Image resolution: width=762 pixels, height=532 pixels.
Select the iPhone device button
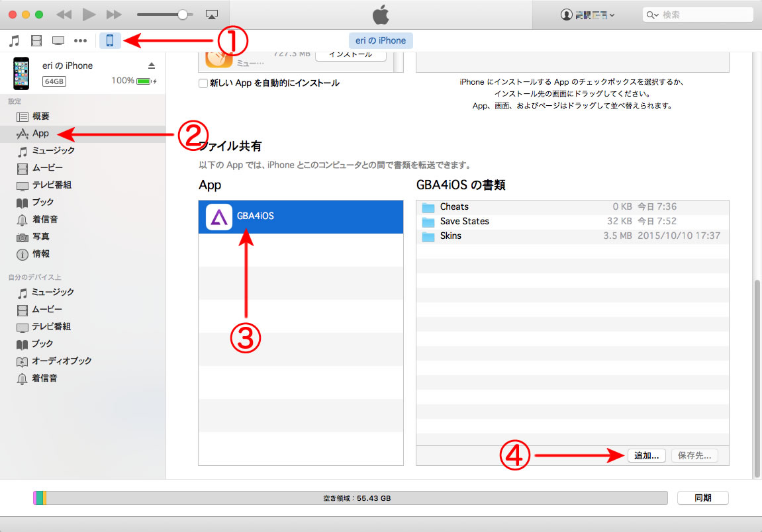tap(110, 40)
